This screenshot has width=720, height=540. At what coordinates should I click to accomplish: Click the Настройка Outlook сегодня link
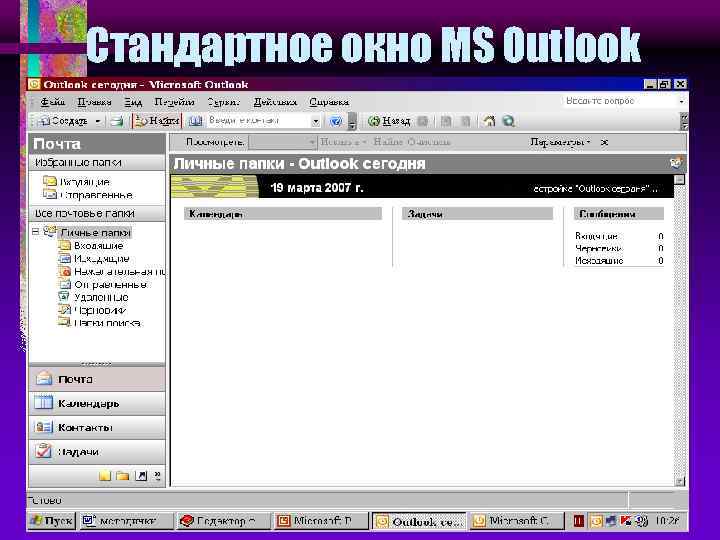coord(595,189)
